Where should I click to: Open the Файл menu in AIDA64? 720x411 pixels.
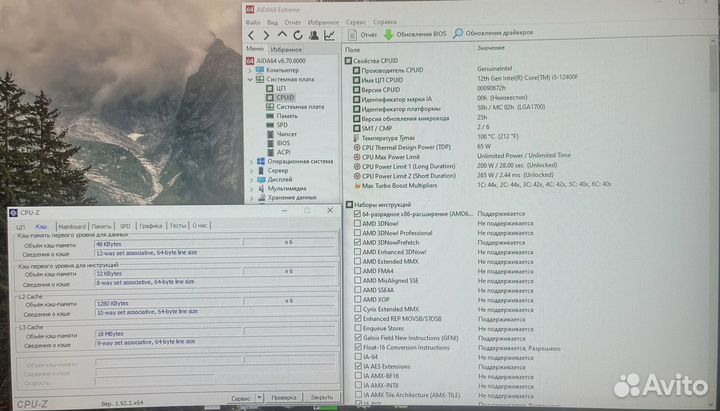pos(253,22)
